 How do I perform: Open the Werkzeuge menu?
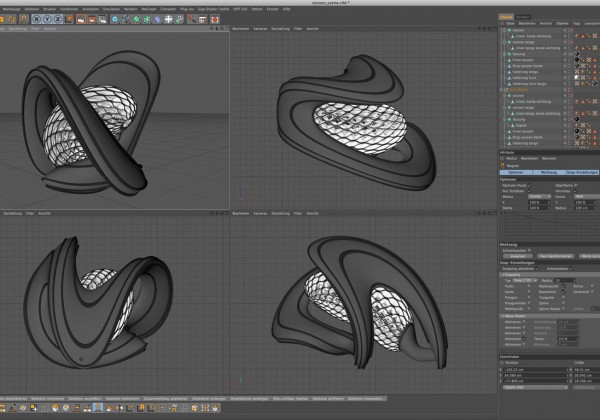click(11, 9)
